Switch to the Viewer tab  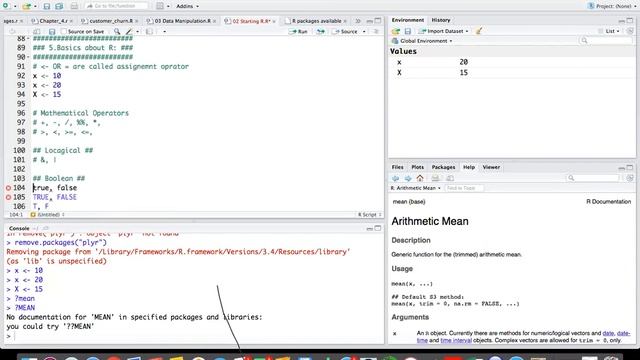(491, 167)
